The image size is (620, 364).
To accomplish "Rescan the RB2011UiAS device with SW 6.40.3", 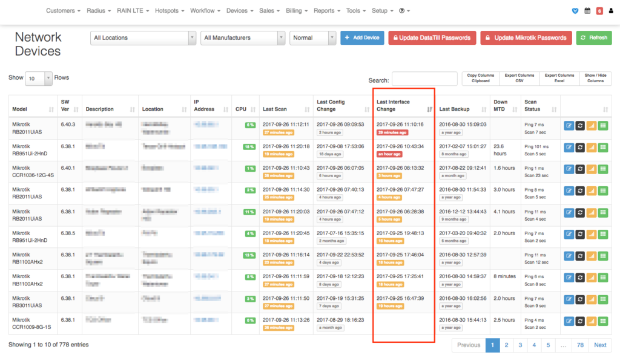I will pos(580,126).
